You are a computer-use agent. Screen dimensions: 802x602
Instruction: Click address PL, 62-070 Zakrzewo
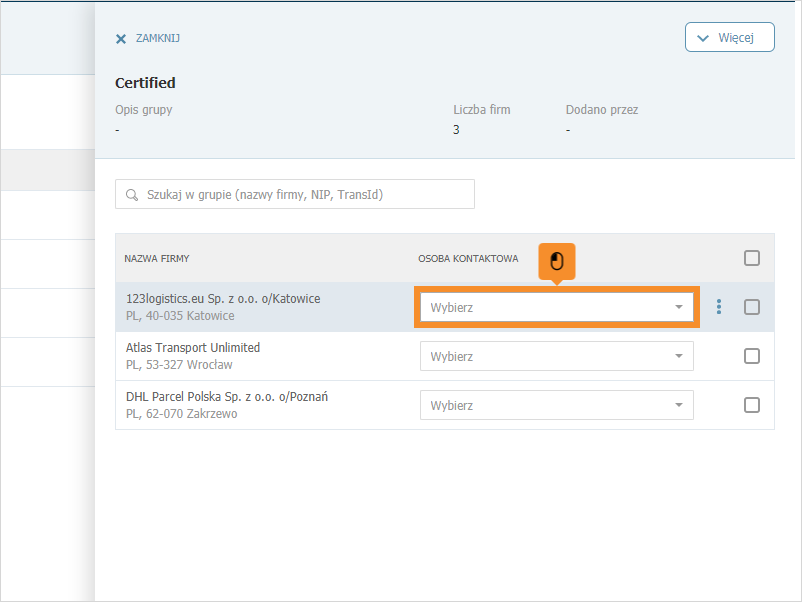182,414
